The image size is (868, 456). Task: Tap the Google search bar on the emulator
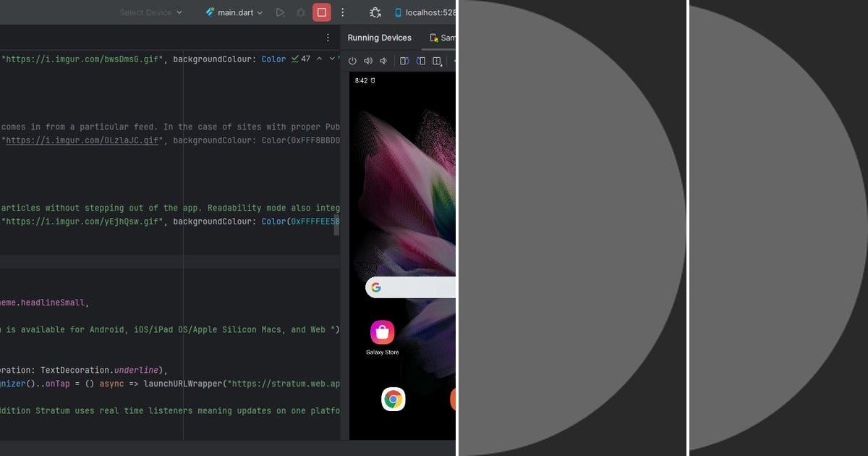coord(412,287)
